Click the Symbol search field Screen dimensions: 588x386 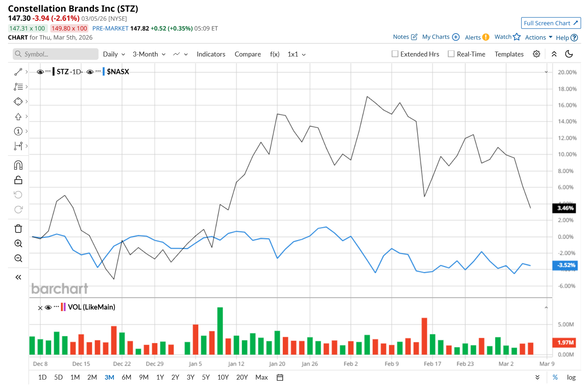click(55, 54)
